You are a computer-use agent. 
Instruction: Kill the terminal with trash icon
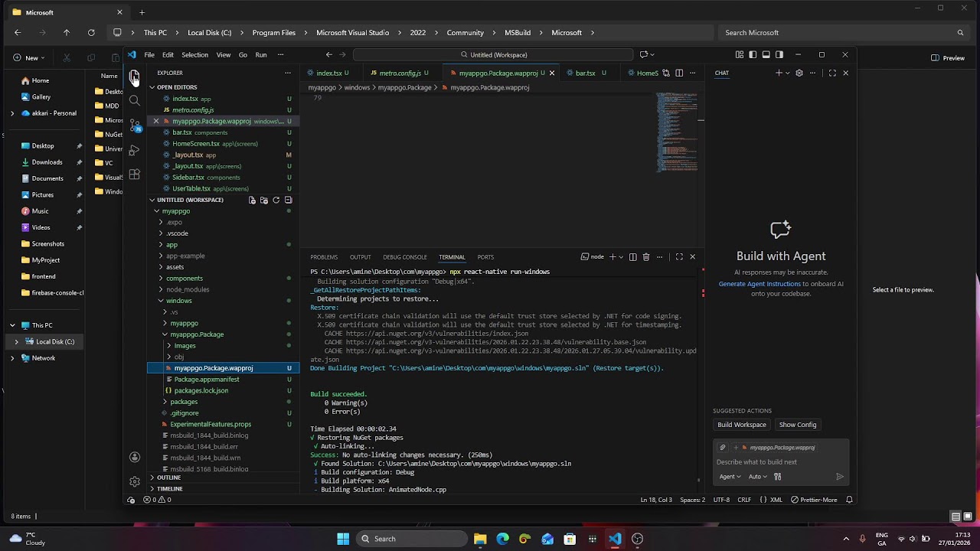pos(646,257)
